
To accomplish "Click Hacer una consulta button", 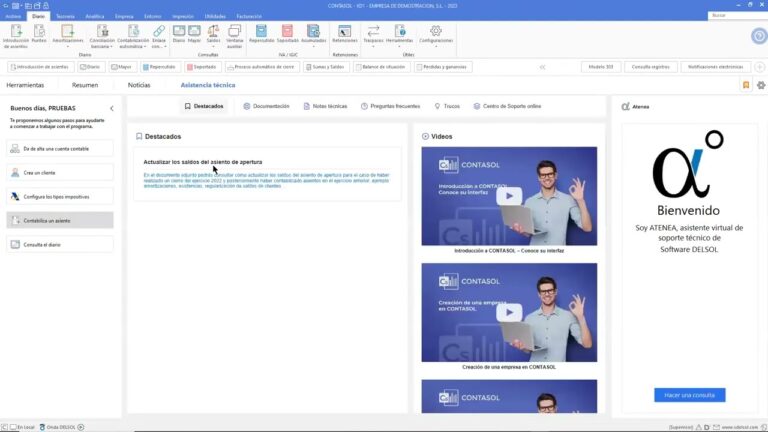I will coord(690,395).
